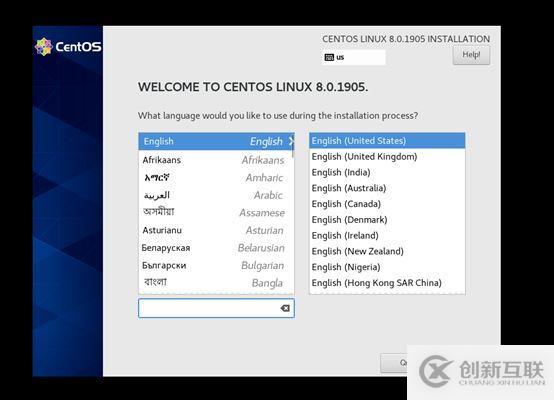Choose English (Nigeria) locale

(x=387, y=267)
